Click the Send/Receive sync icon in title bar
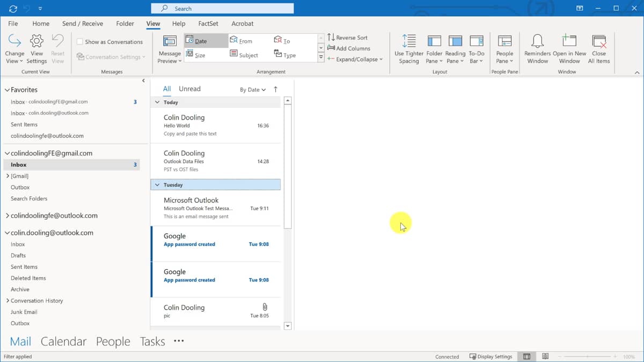This screenshot has width=644, height=362. pos(13,9)
